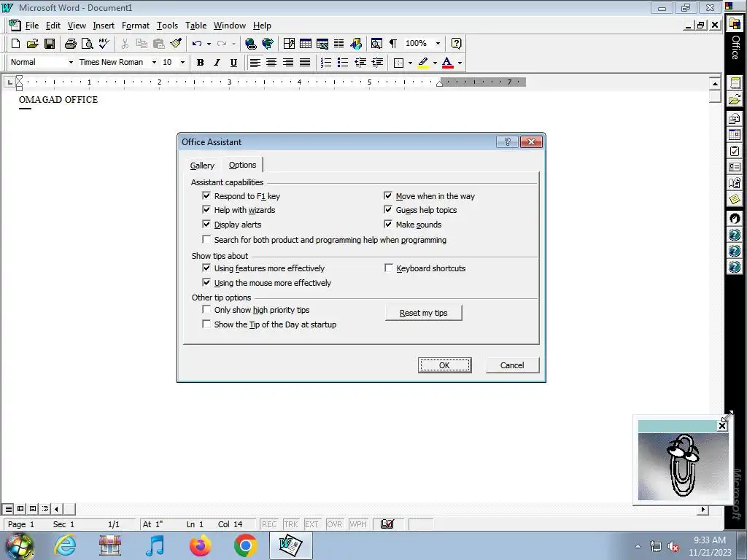Open the Office Assistant help button
The width and height of the screenshot is (747, 560).
coord(456,44)
